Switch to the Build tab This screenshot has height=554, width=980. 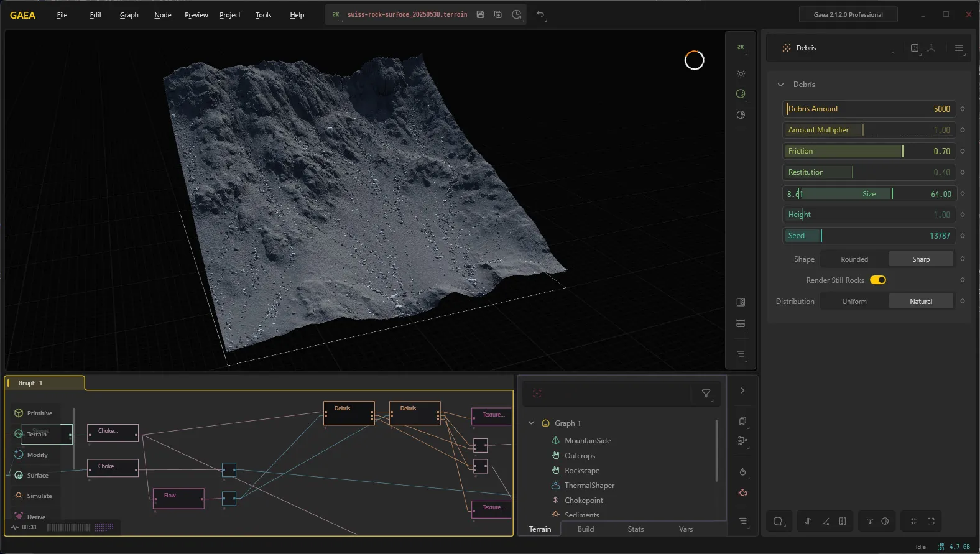pyautogui.click(x=586, y=529)
